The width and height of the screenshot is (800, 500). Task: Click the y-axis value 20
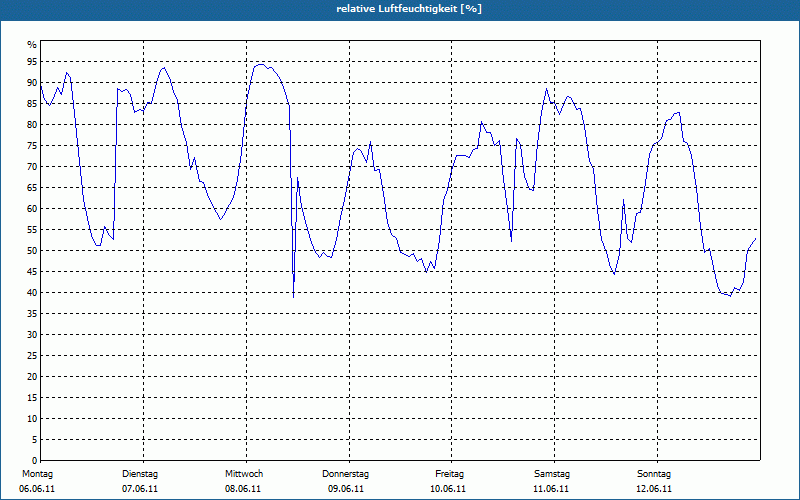32,377
